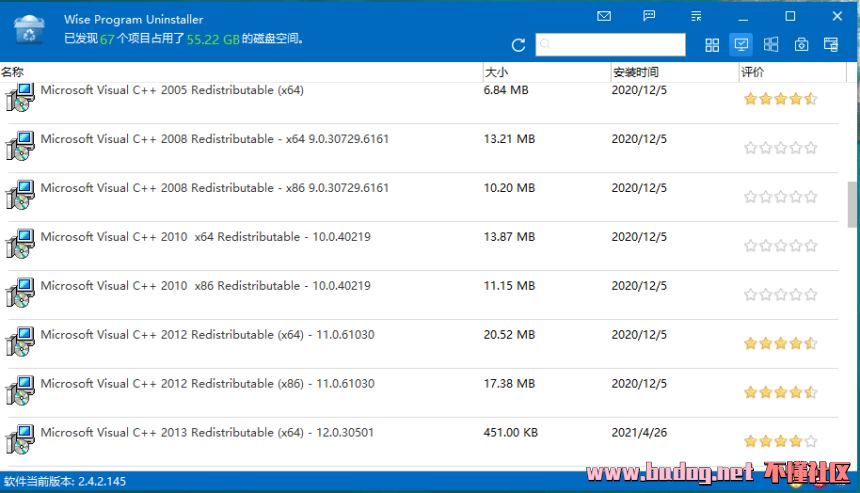Viewport: 860px width, 493px height.
Task: Select Microsoft Visual C++ 2010 x64 Redistributable row
Action: (205, 237)
